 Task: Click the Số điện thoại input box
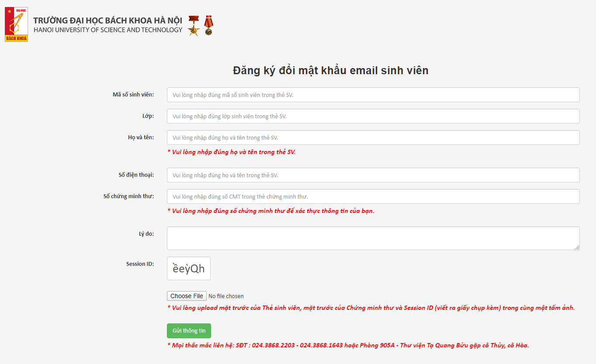[x=373, y=175]
